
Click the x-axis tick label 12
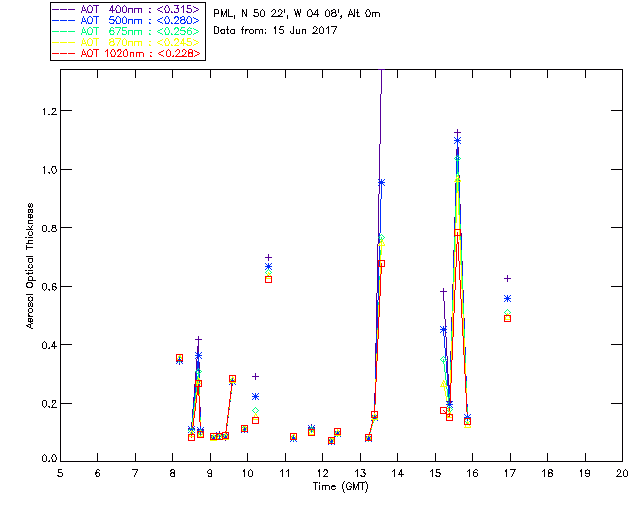tap(322, 473)
